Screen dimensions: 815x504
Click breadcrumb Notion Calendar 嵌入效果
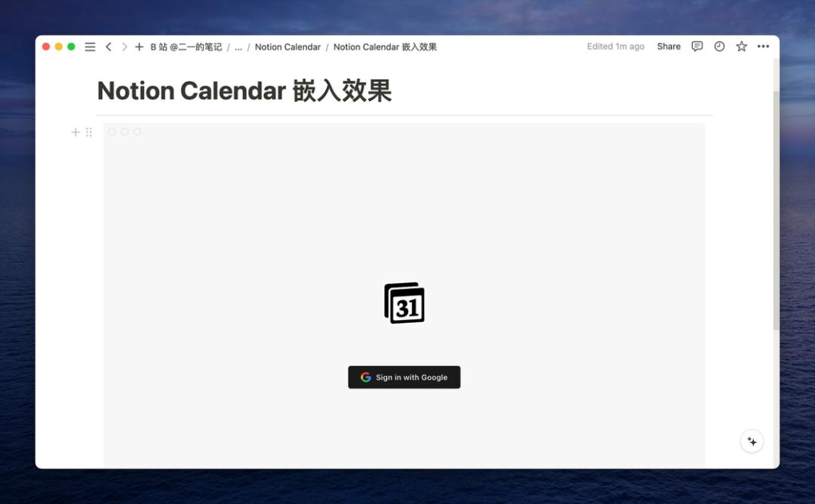[385, 47]
